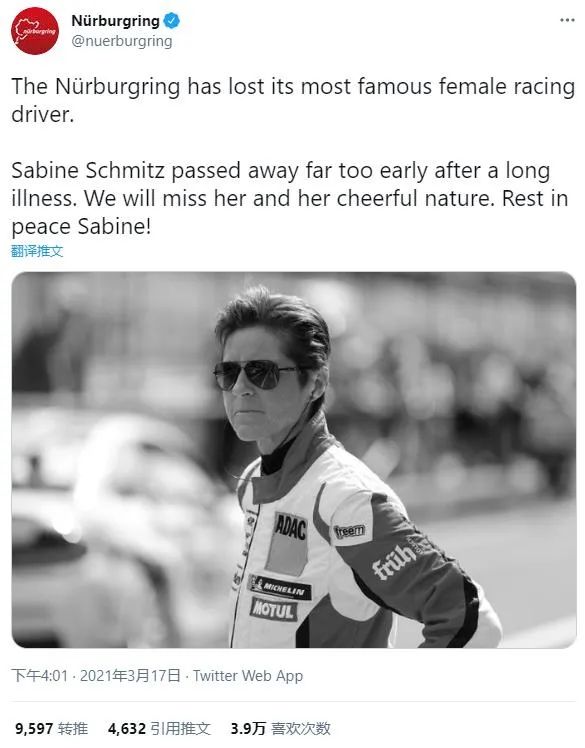View the 9,597 转推 retweets list
This screenshot has width=585, height=748.
tap(52, 728)
